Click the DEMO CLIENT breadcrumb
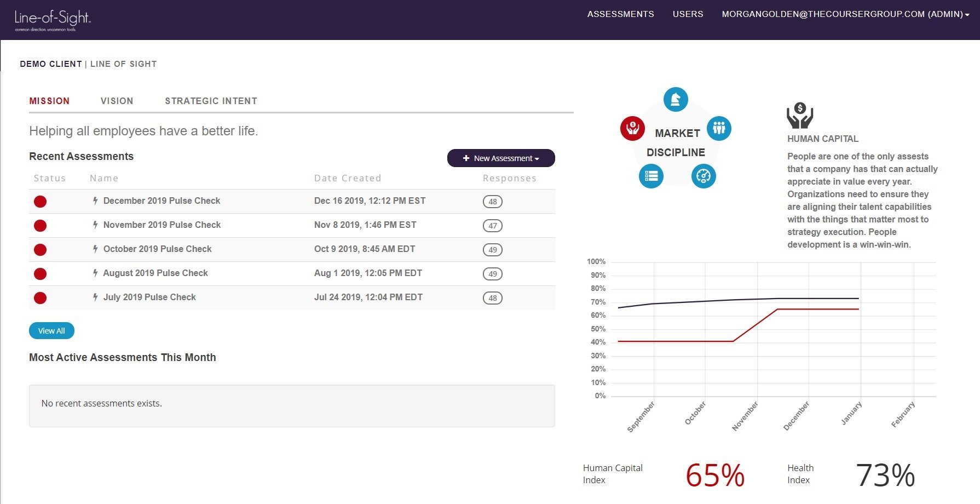The image size is (980, 504). (x=51, y=64)
